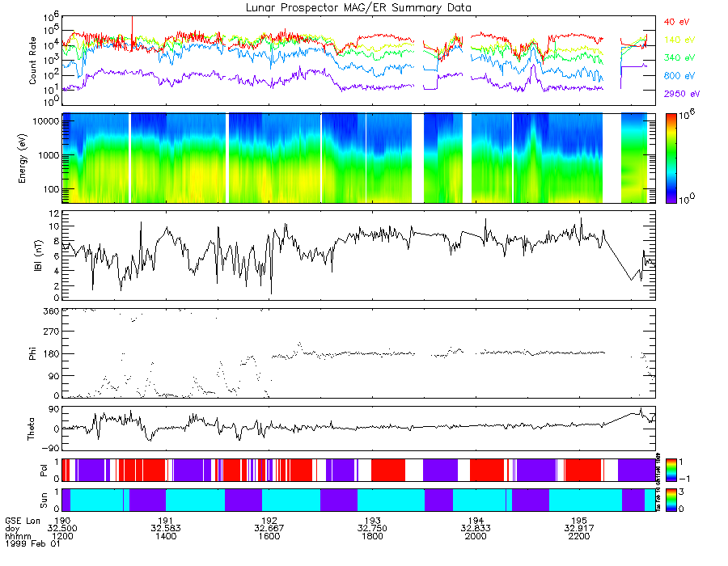Select the purple '2950 eV' legend label

tap(682, 94)
